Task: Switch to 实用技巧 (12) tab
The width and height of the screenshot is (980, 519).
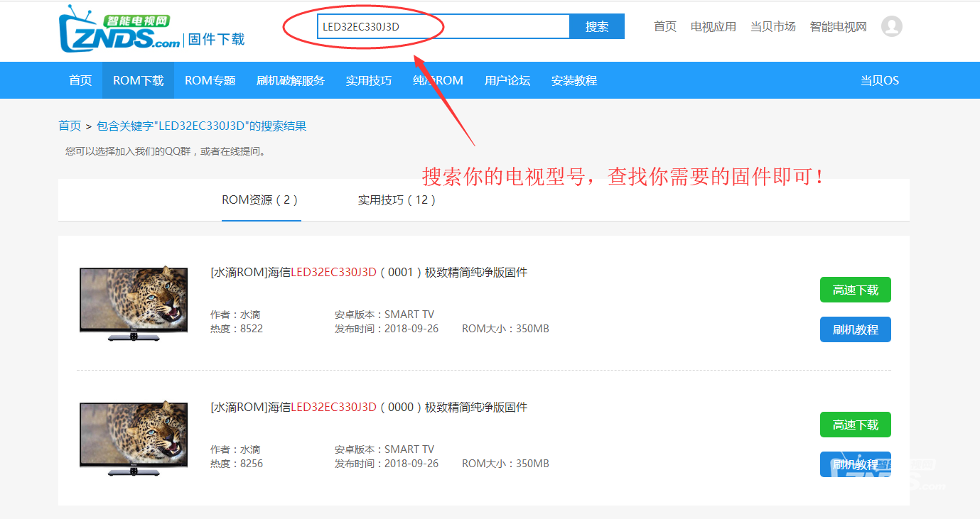Action: 398,200
